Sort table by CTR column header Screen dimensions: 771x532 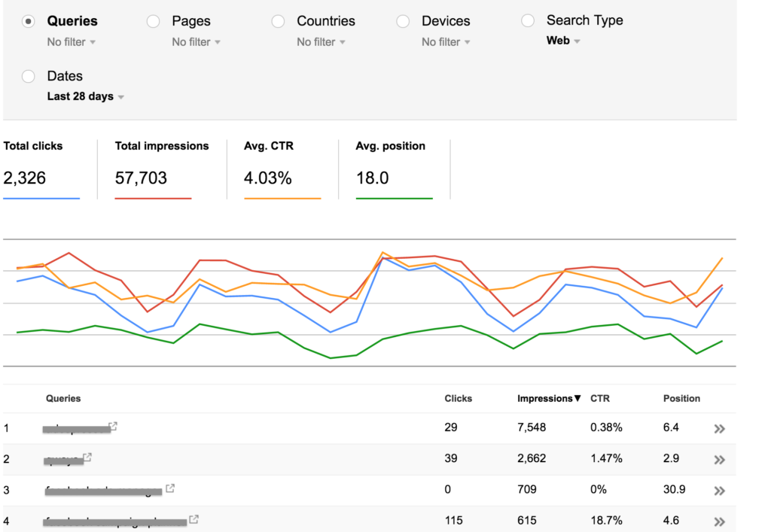[x=600, y=398]
